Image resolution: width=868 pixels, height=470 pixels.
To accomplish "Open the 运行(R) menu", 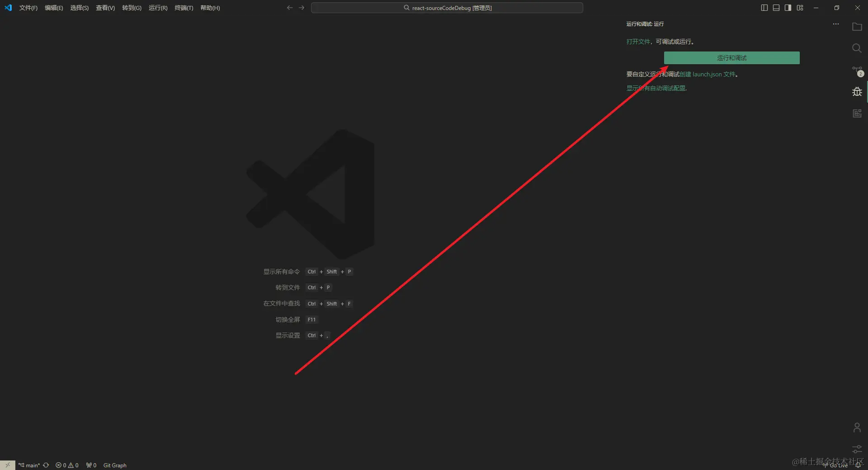I will pyautogui.click(x=158, y=8).
